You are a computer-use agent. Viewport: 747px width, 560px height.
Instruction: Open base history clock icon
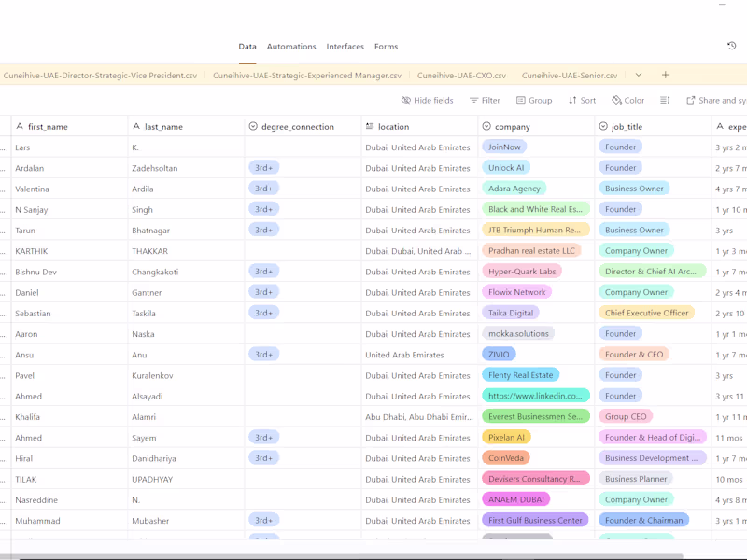pyautogui.click(x=732, y=46)
